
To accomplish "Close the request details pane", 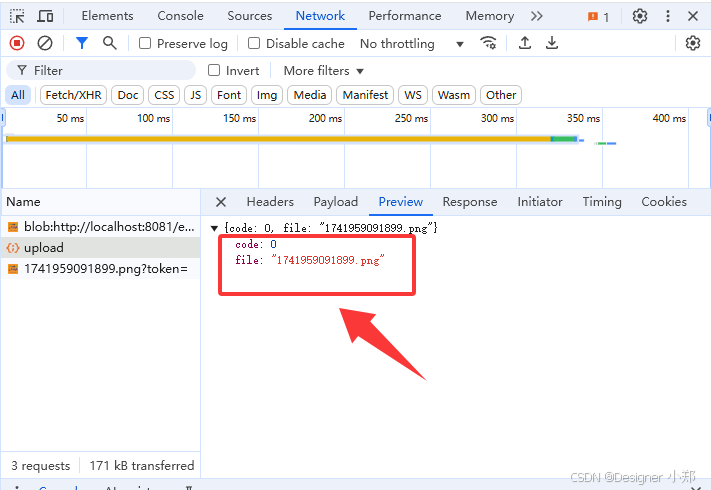I will [x=221, y=202].
